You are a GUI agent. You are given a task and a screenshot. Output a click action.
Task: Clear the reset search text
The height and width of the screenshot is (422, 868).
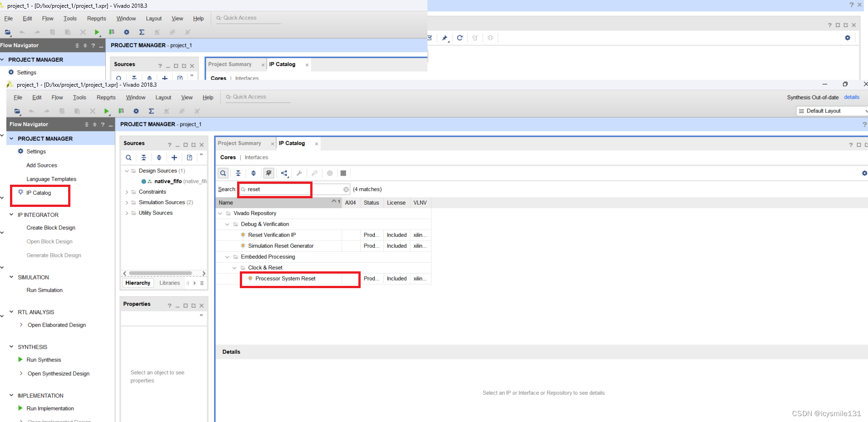[x=346, y=190]
